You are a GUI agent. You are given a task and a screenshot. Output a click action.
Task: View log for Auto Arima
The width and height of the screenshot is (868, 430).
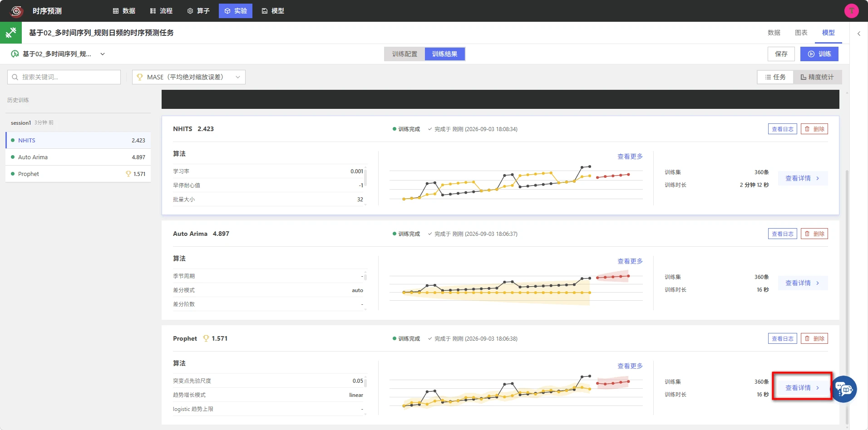(783, 234)
